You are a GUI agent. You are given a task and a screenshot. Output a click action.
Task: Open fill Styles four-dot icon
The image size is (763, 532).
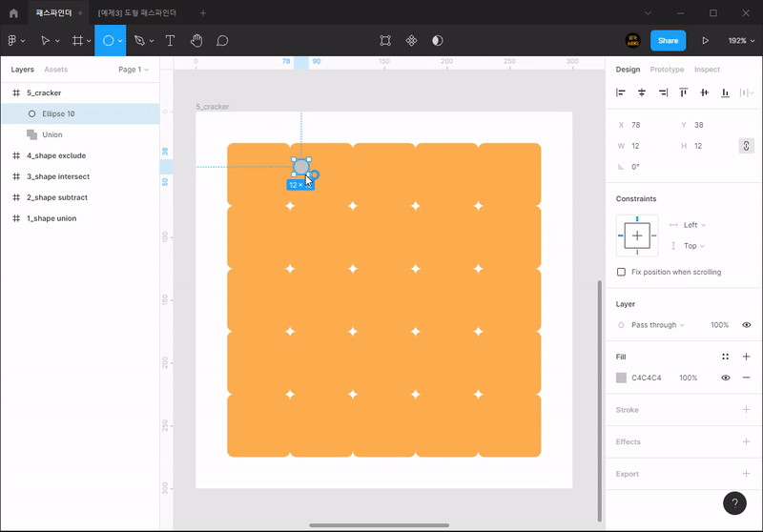pyautogui.click(x=725, y=357)
